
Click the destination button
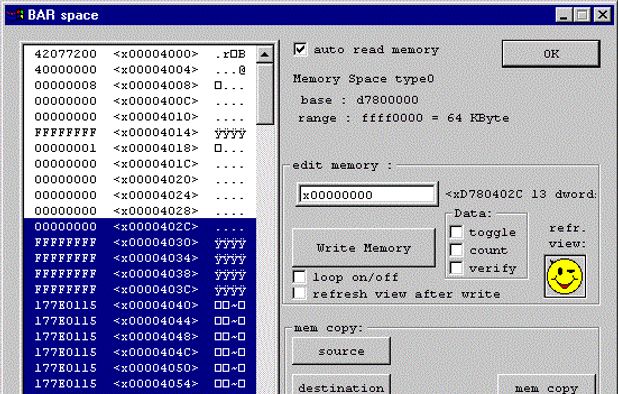tap(341, 385)
